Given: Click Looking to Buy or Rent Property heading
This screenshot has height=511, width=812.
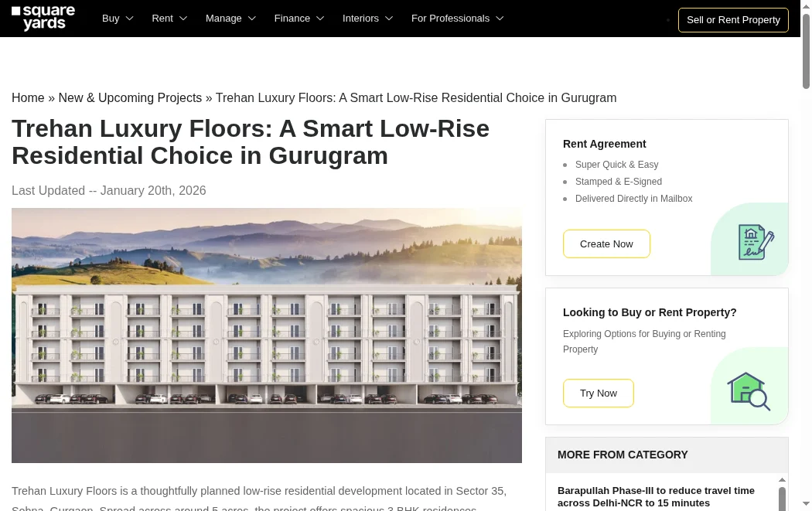Looking at the screenshot, I should [x=650, y=313].
